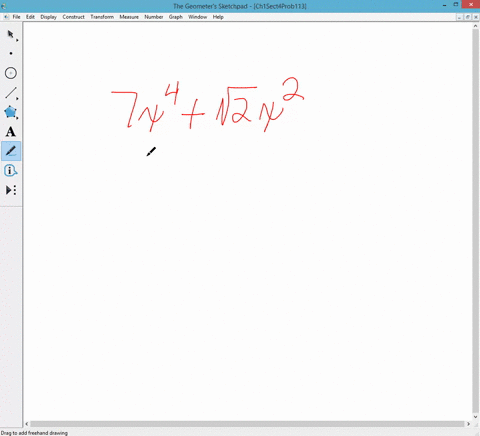
Task: Maximize the Geometer's Sketchpad window
Action: [x=456, y=5]
